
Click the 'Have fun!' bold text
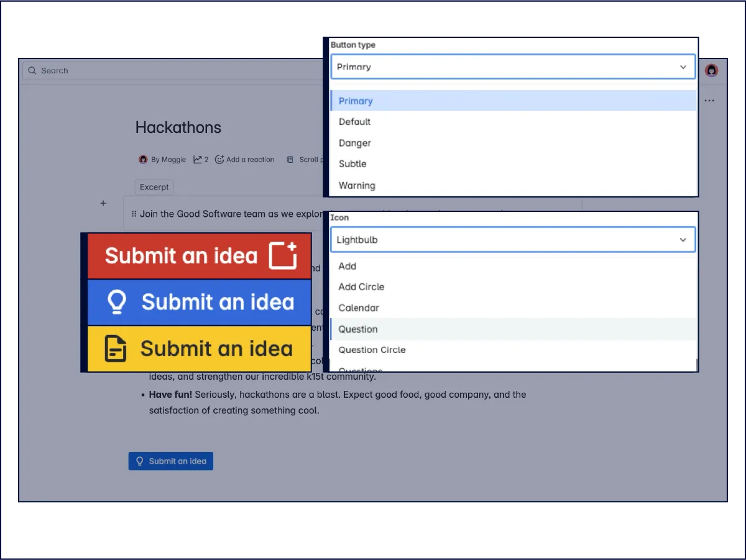click(x=170, y=395)
